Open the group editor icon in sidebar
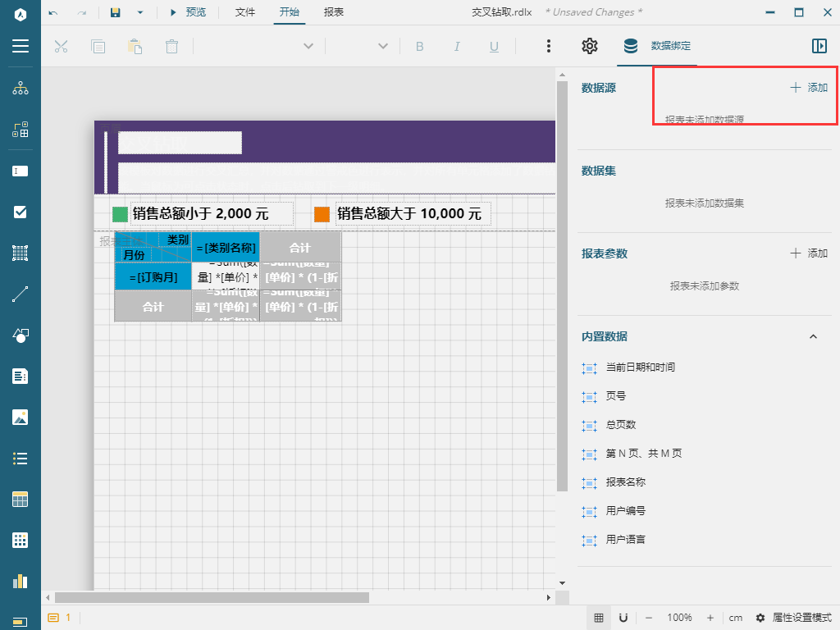 coord(21,129)
